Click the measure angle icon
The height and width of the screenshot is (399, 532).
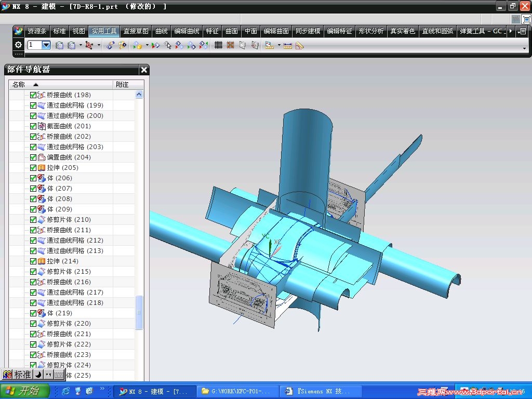300,46
